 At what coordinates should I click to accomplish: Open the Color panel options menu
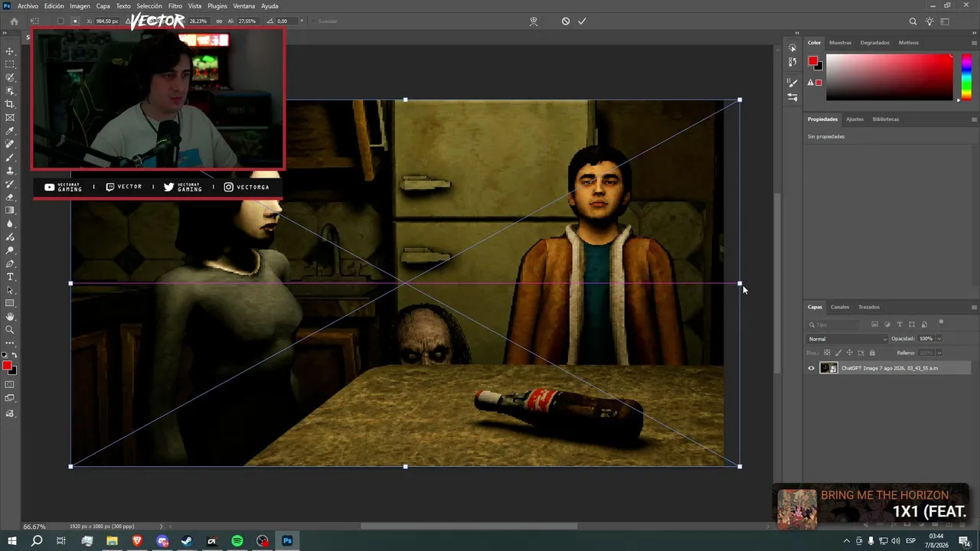click(974, 43)
